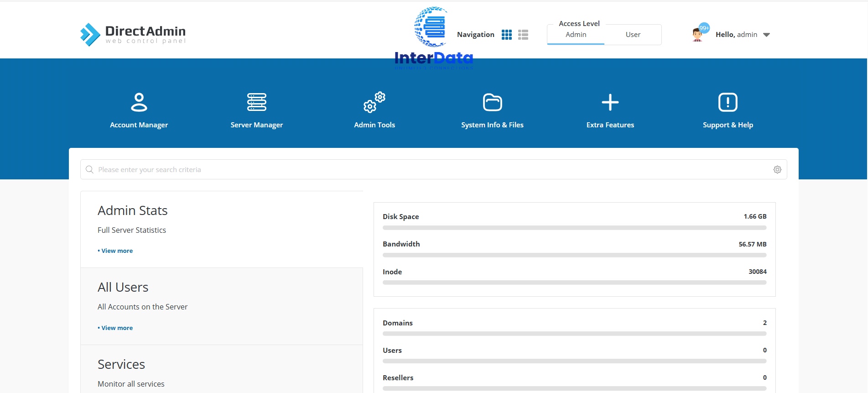868x393 pixels.
Task: Click the 1.66 GB disk space value
Action: click(x=755, y=216)
